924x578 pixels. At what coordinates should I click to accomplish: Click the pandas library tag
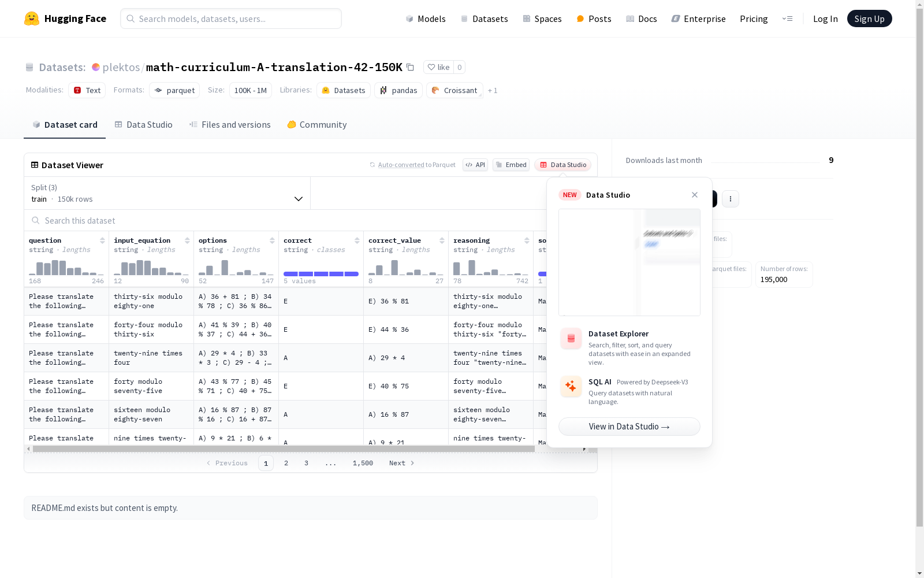[x=398, y=90]
